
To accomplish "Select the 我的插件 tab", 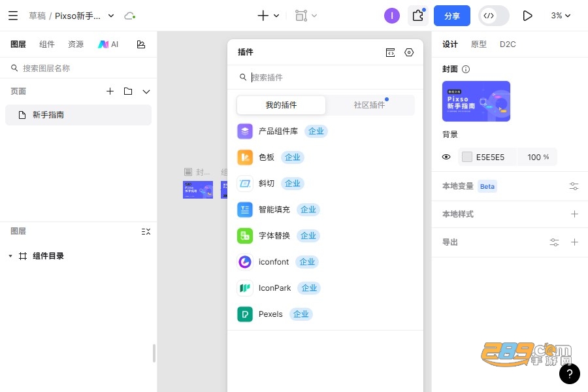I will coord(281,105).
